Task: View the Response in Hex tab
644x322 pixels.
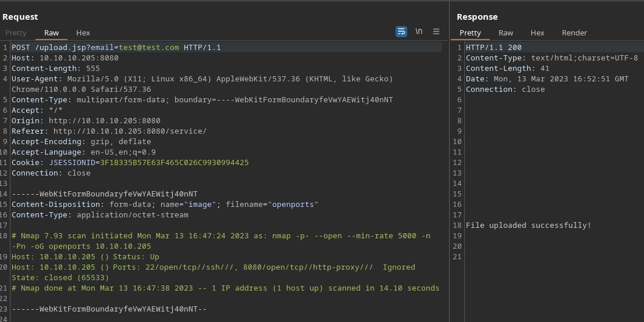Action: [538, 33]
